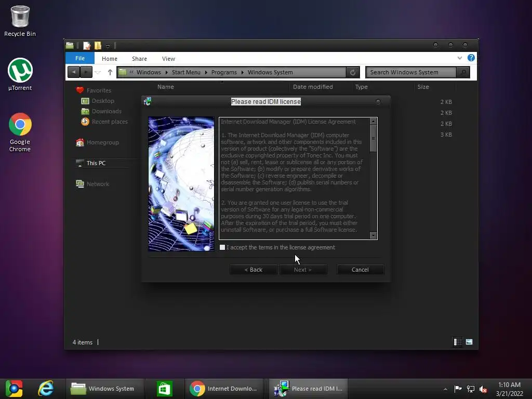Click the Explorer title bar folder icon

point(70,45)
